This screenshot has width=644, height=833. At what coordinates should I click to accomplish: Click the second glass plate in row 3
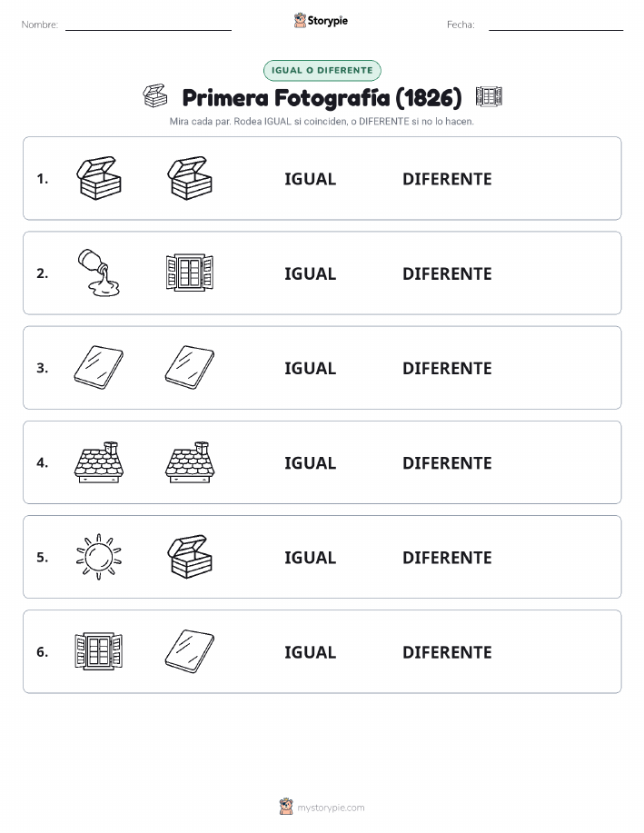(x=190, y=368)
